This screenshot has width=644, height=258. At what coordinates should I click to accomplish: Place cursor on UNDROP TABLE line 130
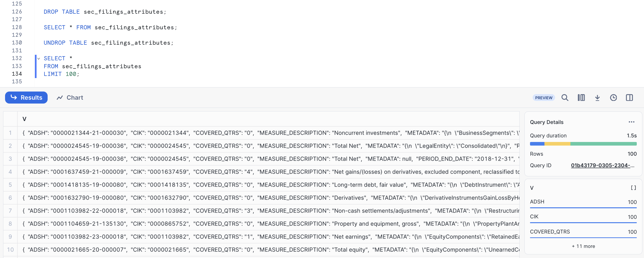pyautogui.click(x=108, y=43)
